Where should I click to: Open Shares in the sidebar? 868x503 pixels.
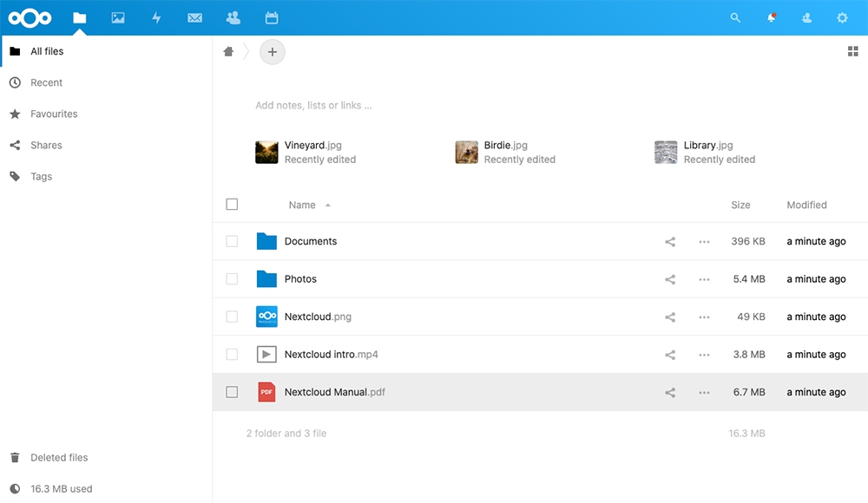coord(106,145)
